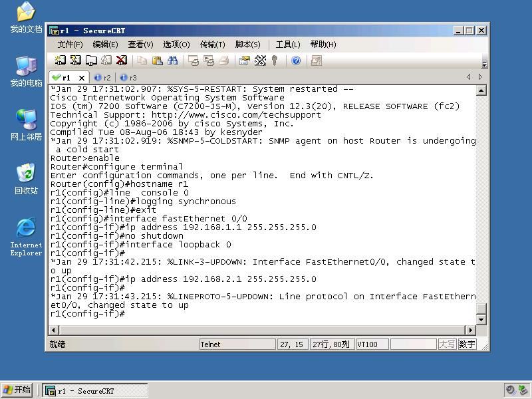
Task: Click horizontal scrollbar left arrow
Action: [x=54, y=330]
